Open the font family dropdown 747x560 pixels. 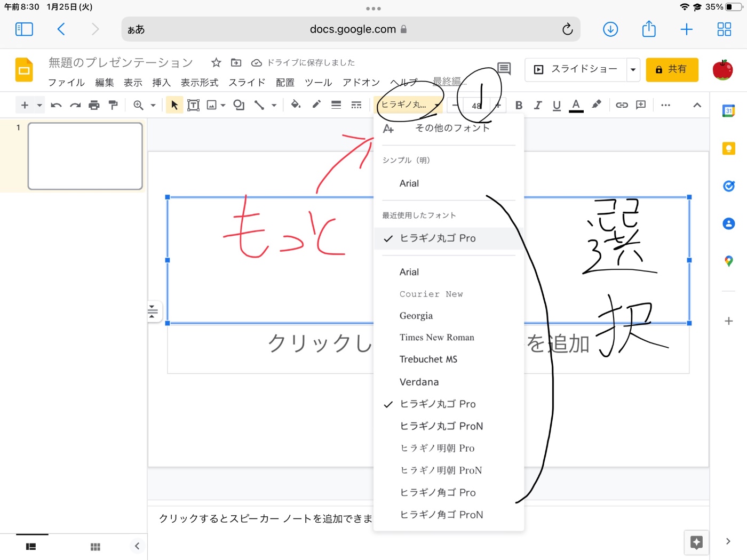point(409,105)
